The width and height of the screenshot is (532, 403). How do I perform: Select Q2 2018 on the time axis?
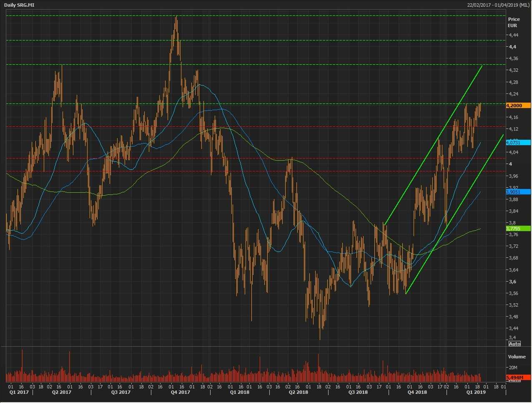pyautogui.click(x=299, y=392)
